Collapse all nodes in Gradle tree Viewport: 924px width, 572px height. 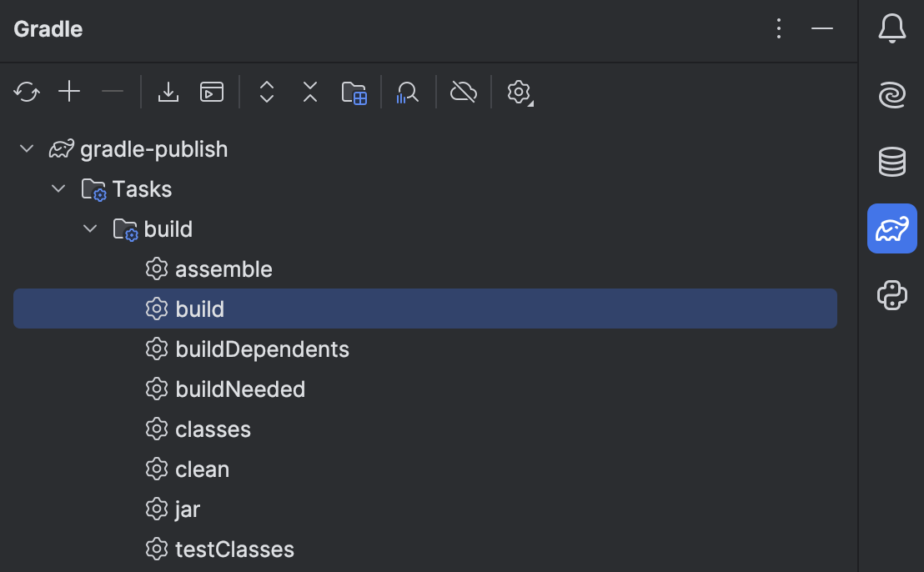click(310, 92)
